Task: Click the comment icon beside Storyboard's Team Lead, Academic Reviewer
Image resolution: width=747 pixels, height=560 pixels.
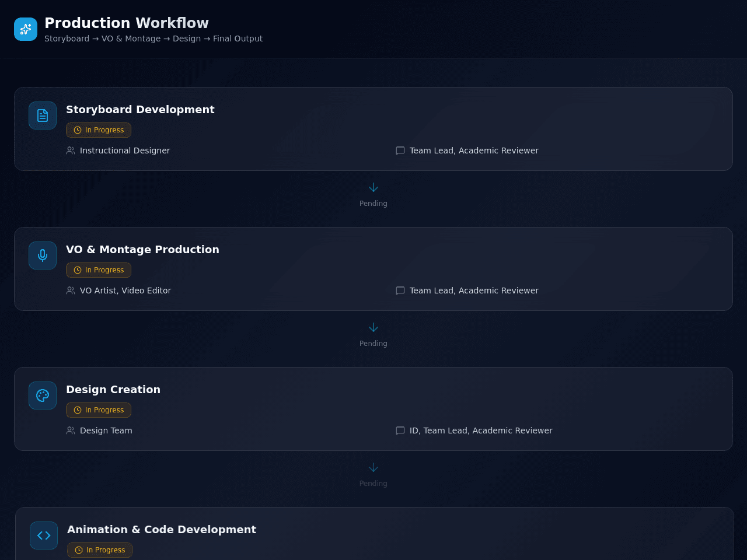Action: (x=400, y=150)
